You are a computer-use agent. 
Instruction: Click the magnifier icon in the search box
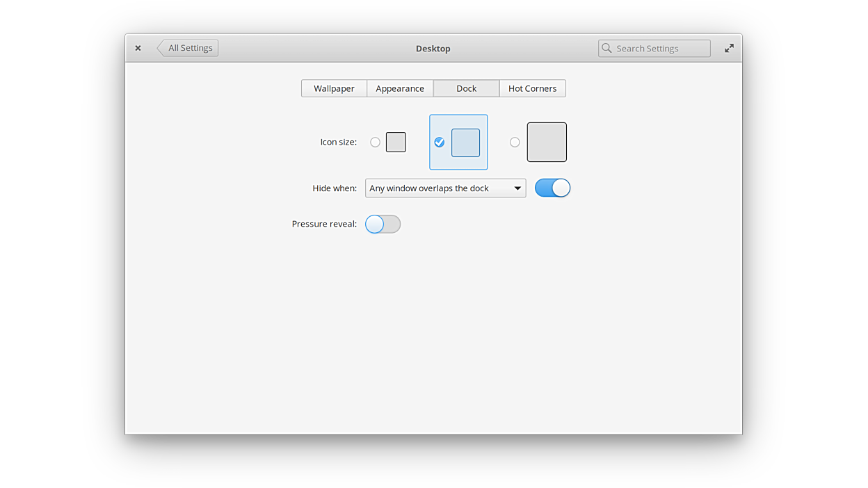[x=607, y=48]
